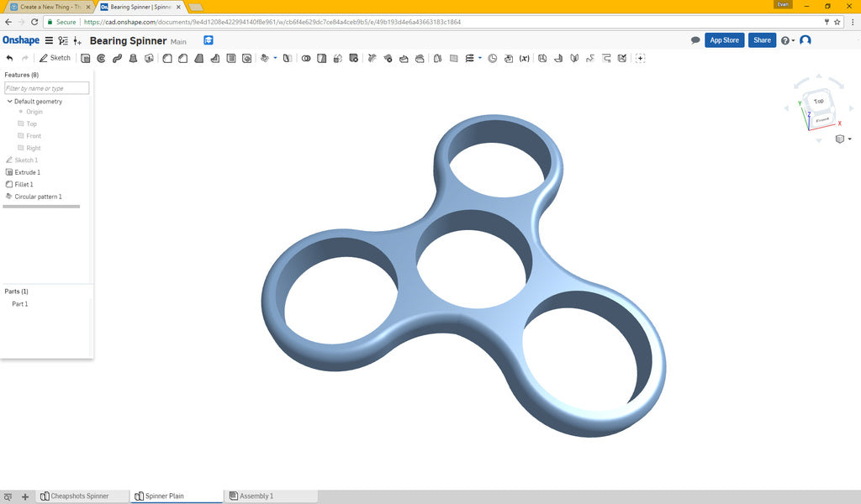Click blue Learning Center icon beside Main
Image resolution: width=861 pixels, height=504 pixels.
coord(209,40)
